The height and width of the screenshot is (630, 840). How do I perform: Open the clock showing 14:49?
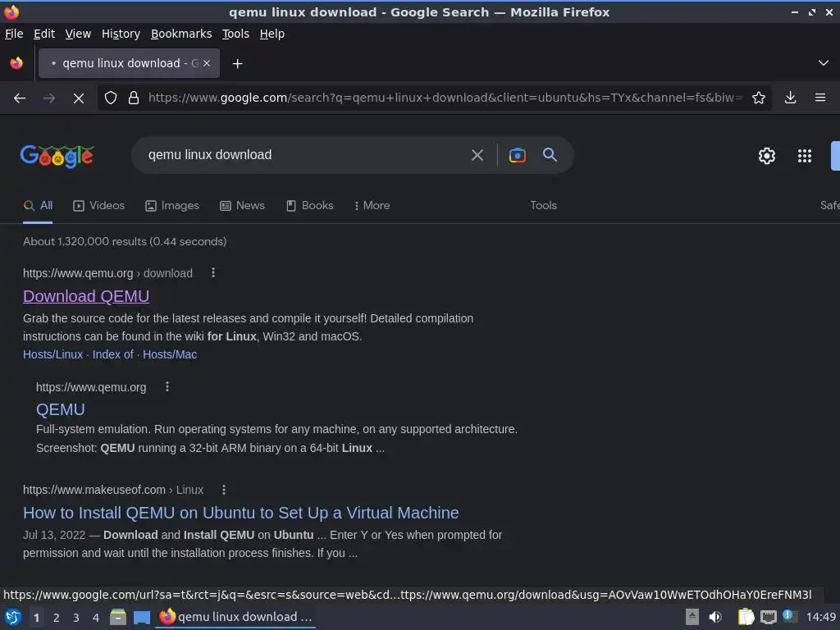click(820, 617)
